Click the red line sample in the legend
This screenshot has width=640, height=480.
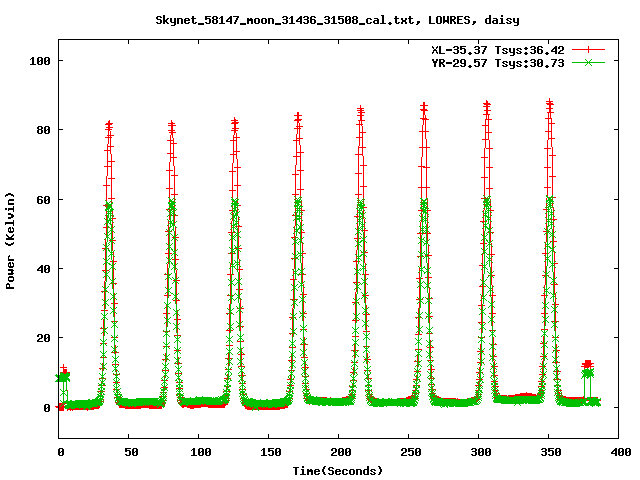pyautogui.click(x=589, y=49)
